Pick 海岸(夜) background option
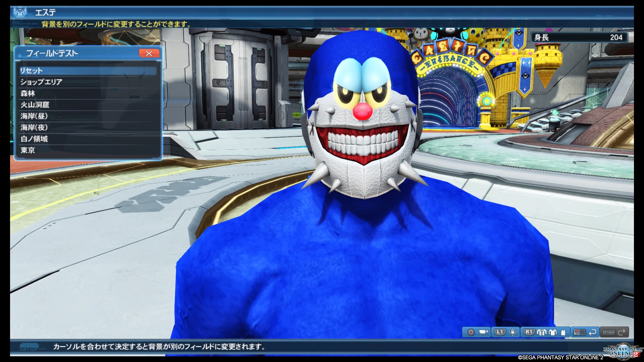Image resolution: width=644 pixels, height=362 pixels. click(x=88, y=128)
